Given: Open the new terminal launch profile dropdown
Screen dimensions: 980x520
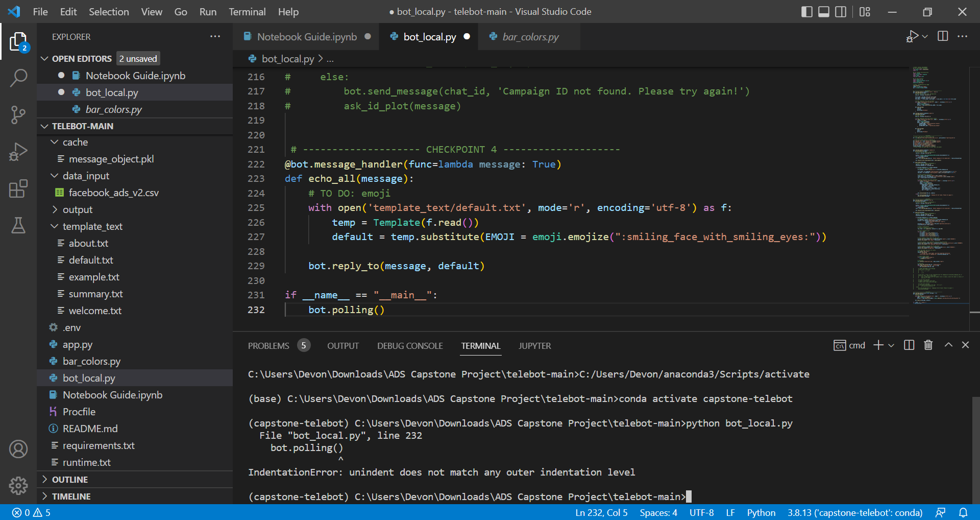Looking at the screenshot, I should 891,345.
